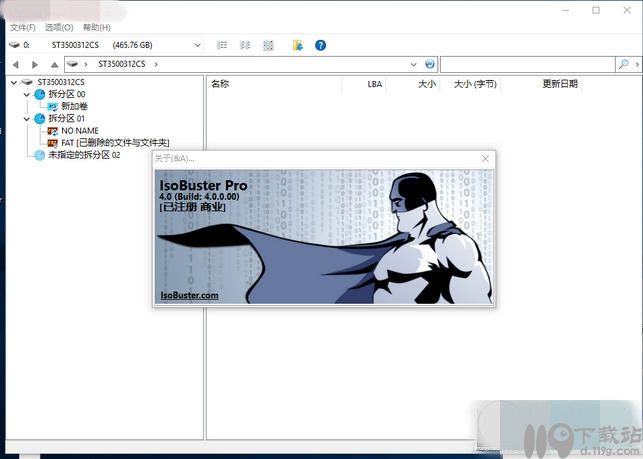Select 拆分区 01 partition
Viewport: 643px width, 459px height.
point(67,119)
